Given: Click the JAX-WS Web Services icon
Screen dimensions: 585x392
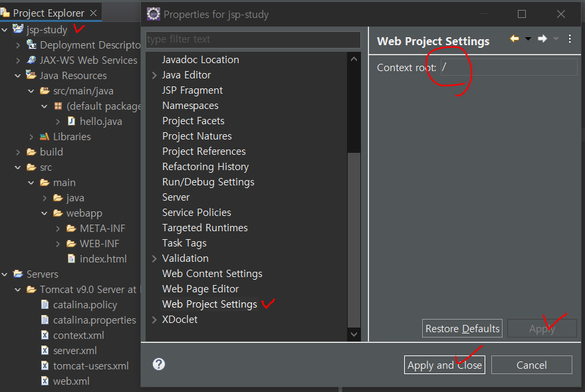Looking at the screenshot, I should (x=31, y=60).
